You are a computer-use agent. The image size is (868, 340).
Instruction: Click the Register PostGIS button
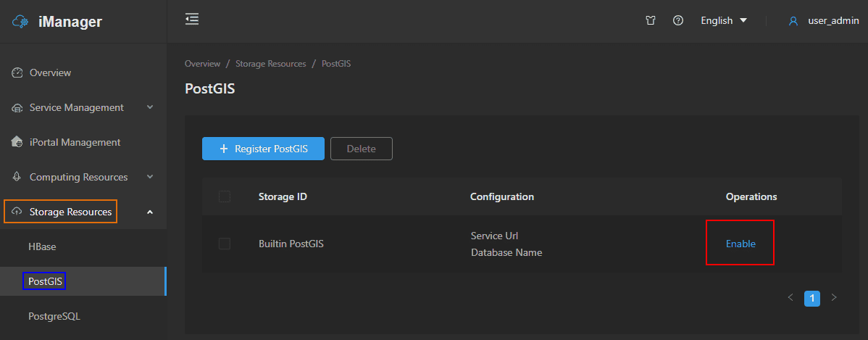pos(263,149)
